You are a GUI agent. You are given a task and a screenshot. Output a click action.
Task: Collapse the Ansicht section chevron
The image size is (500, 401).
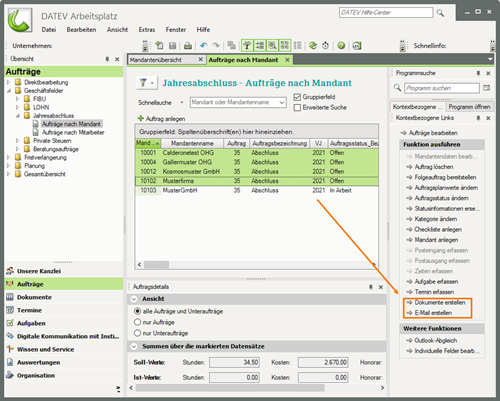(134, 299)
